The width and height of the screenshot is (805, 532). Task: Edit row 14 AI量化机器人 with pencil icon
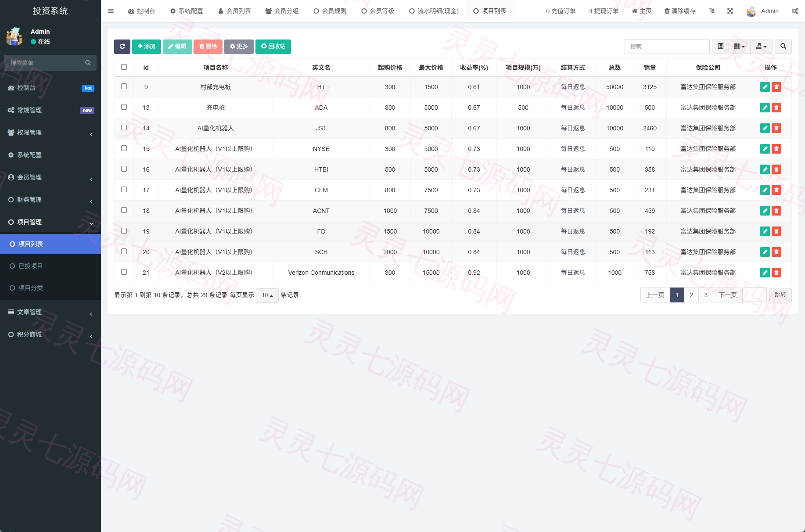pyautogui.click(x=765, y=128)
